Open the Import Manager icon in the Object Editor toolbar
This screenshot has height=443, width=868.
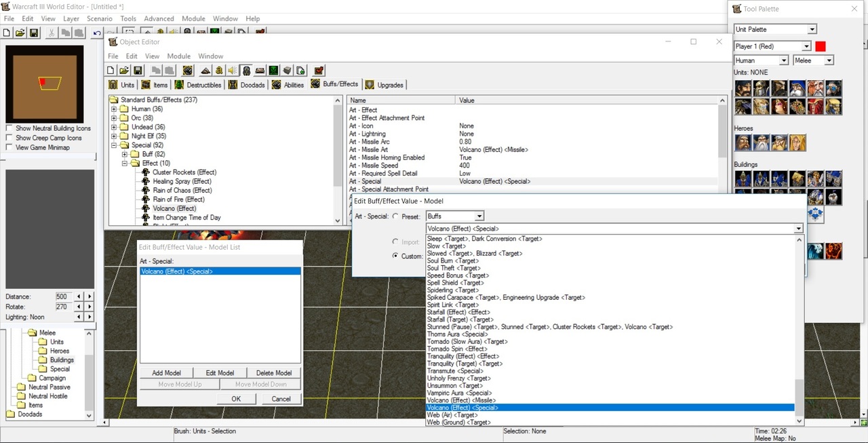(x=300, y=71)
